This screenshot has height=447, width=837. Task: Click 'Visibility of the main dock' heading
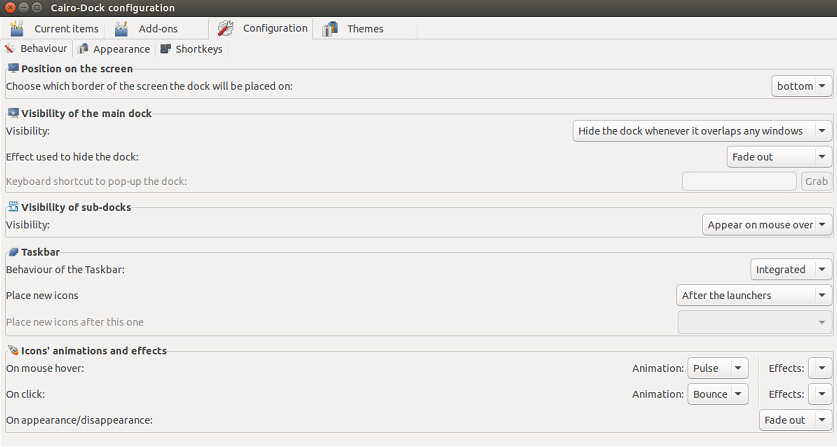[x=86, y=113]
